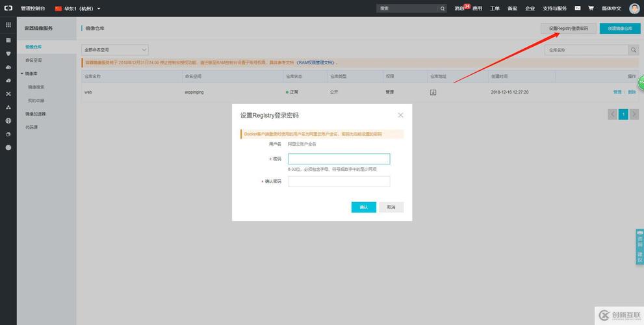Open the products grid menu icon

[8, 25]
